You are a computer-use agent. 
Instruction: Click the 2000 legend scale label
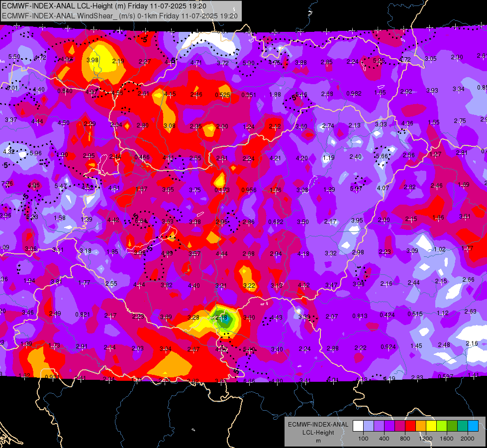[468, 439]
